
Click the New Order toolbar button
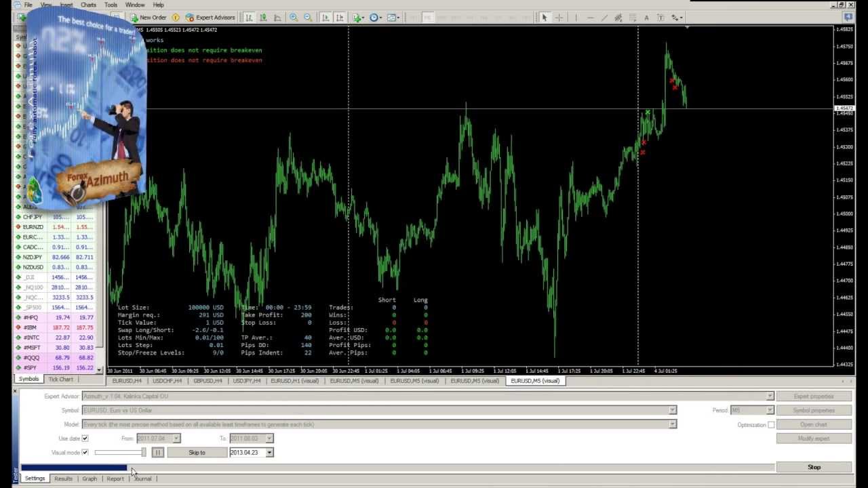pyautogui.click(x=148, y=17)
